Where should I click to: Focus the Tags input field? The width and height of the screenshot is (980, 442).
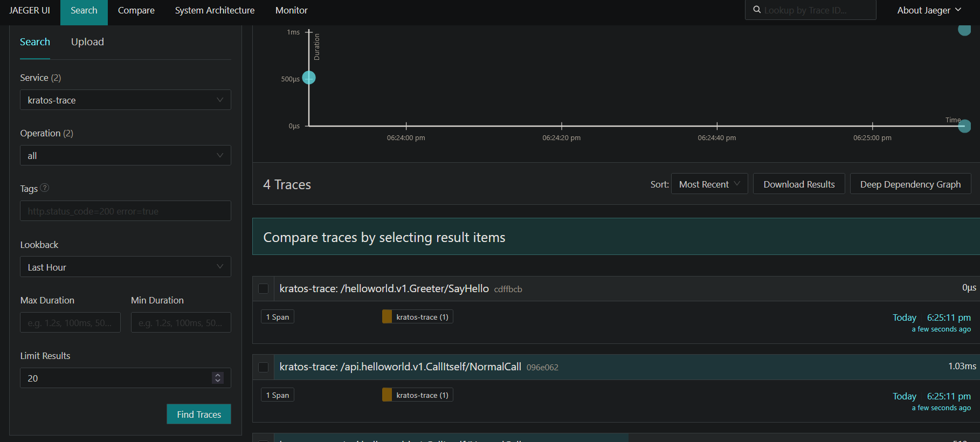[x=125, y=211]
